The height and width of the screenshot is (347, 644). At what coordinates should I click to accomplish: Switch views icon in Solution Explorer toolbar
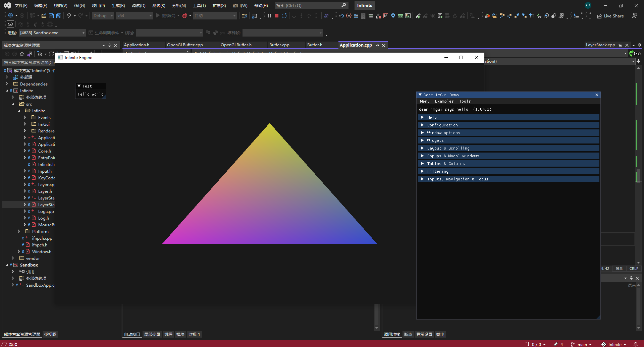(30, 54)
